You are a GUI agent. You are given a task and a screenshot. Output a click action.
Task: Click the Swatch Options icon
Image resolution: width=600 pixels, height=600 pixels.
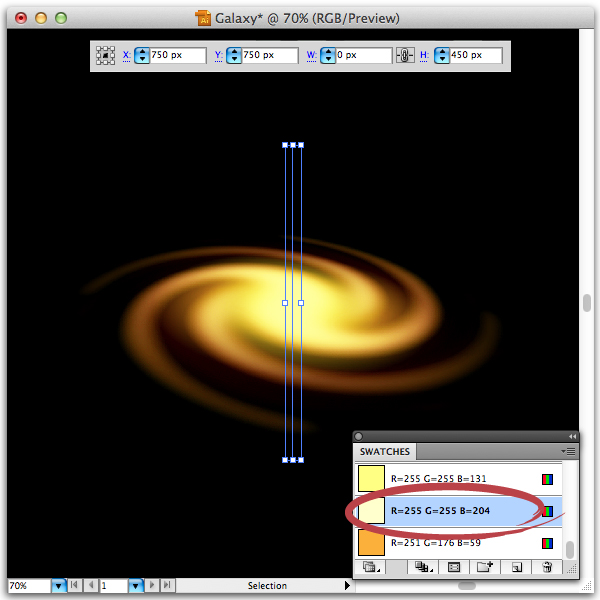(x=454, y=567)
